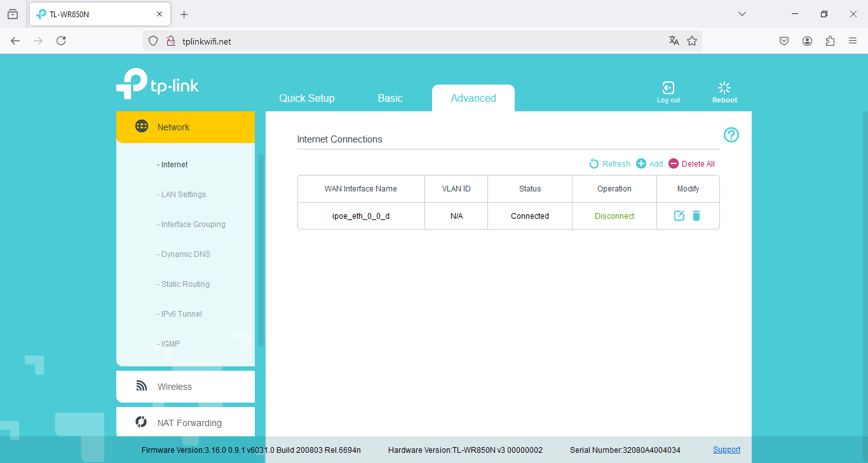Viewport: 868px width, 463px height.
Task: Click the help question mark icon
Action: (731, 135)
